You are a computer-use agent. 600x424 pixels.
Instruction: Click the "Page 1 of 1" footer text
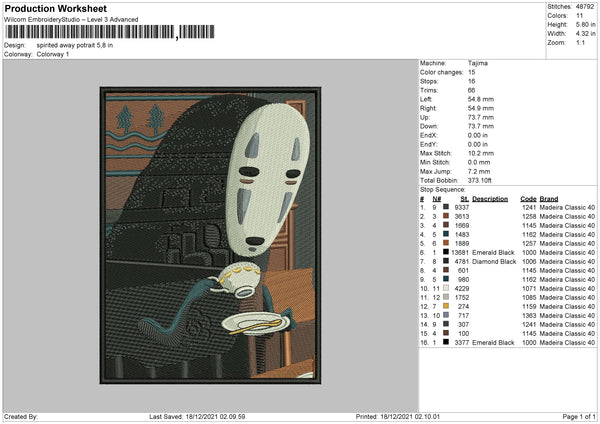[x=579, y=416]
